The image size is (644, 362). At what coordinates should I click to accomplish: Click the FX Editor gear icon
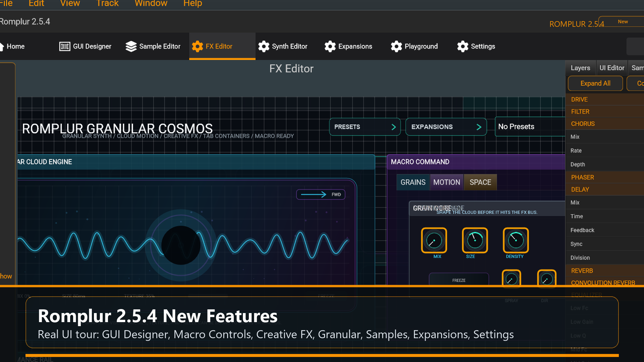(197, 46)
